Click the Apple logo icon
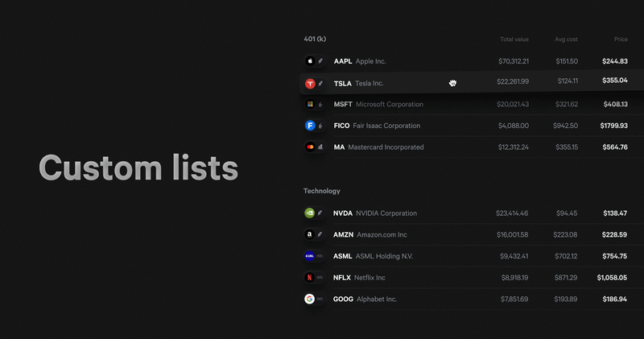 (310, 61)
